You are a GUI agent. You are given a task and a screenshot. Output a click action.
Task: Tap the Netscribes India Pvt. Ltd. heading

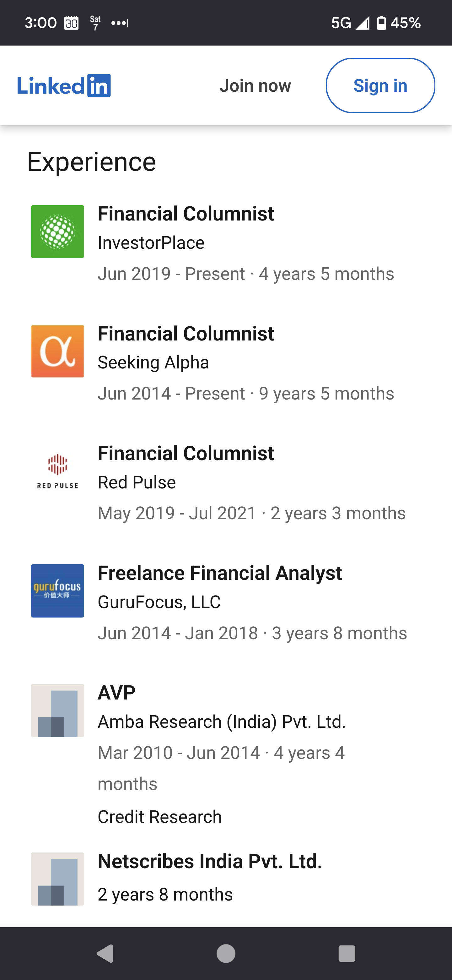tap(210, 861)
